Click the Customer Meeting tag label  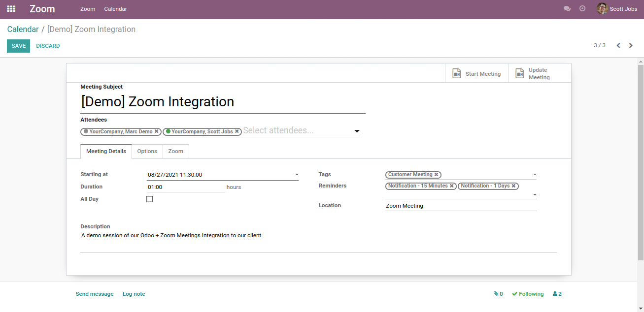410,175
